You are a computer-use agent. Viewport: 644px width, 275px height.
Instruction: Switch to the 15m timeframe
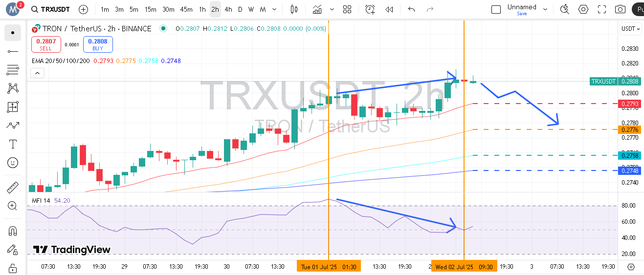pyautogui.click(x=151, y=9)
